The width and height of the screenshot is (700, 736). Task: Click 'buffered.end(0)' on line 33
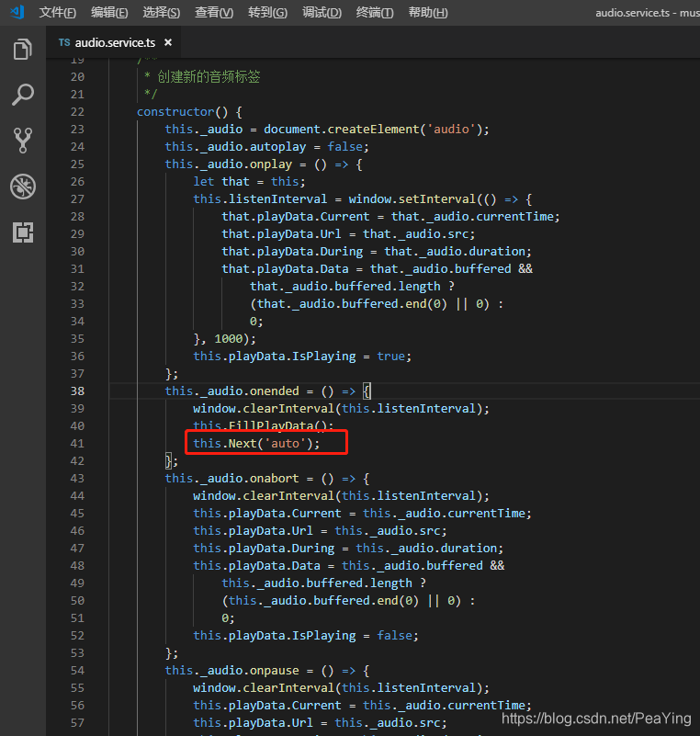[x=394, y=304]
